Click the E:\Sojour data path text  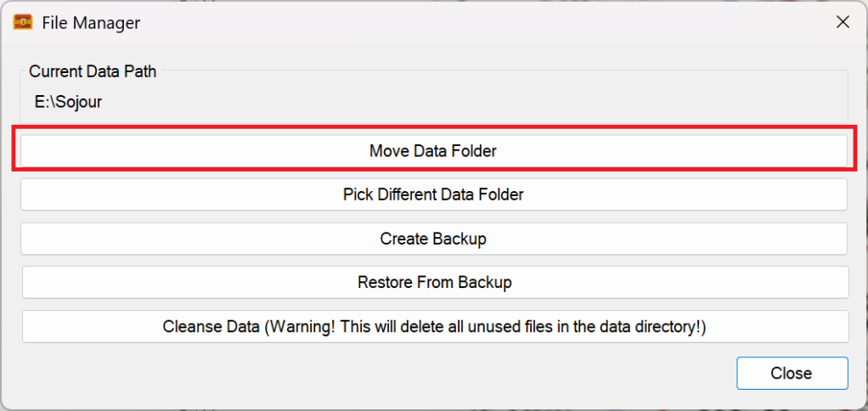coord(69,103)
